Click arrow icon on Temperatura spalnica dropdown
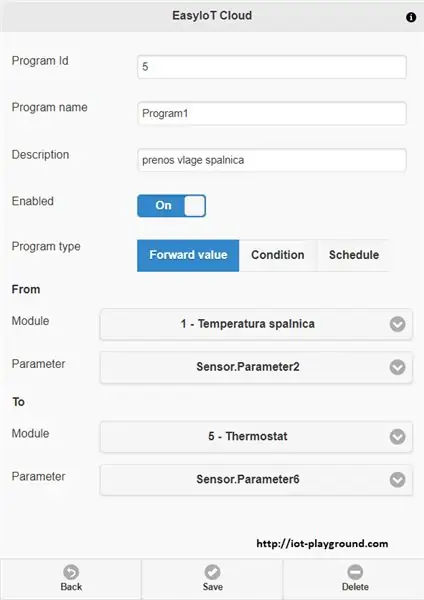Image resolution: width=424 pixels, height=600 pixels. [398, 324]
